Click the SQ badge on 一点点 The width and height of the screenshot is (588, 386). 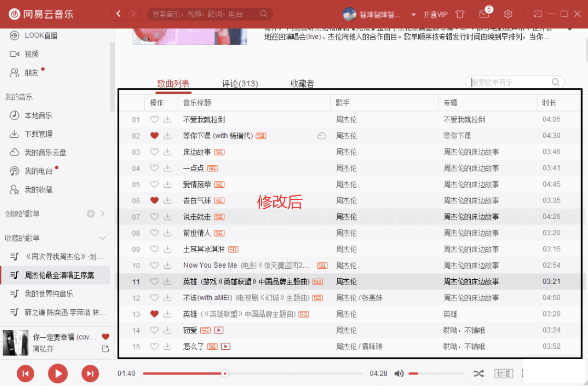[212, 168]
